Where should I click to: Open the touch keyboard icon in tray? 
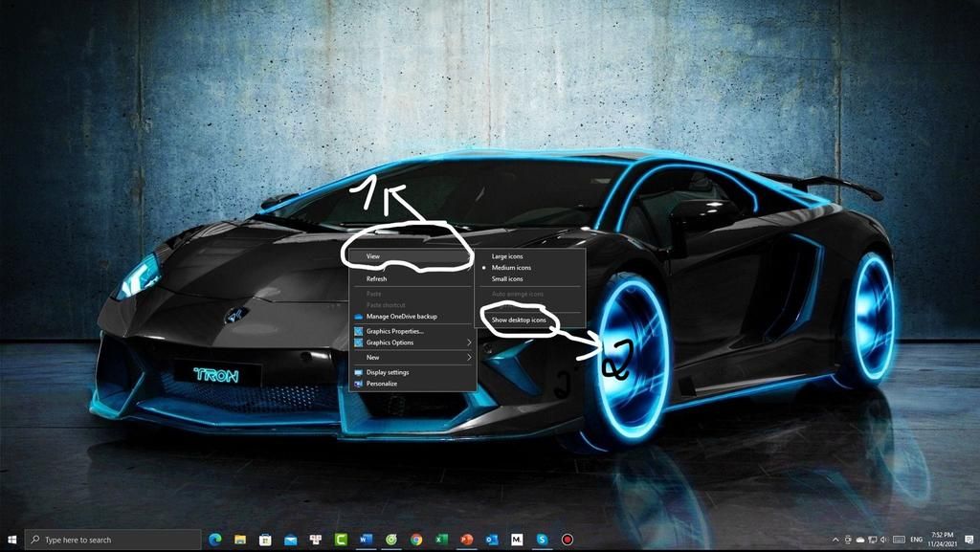pyautogui.click(x=899, y=540)
